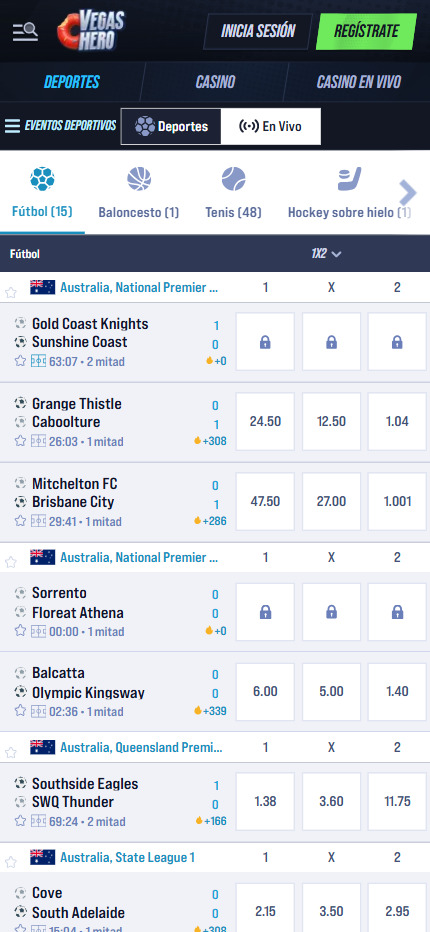Viewport: 430px width, 932px height.
Task: Favorite the Balcatta vs Olympic Kingsway star
Action: coord(20,711)
